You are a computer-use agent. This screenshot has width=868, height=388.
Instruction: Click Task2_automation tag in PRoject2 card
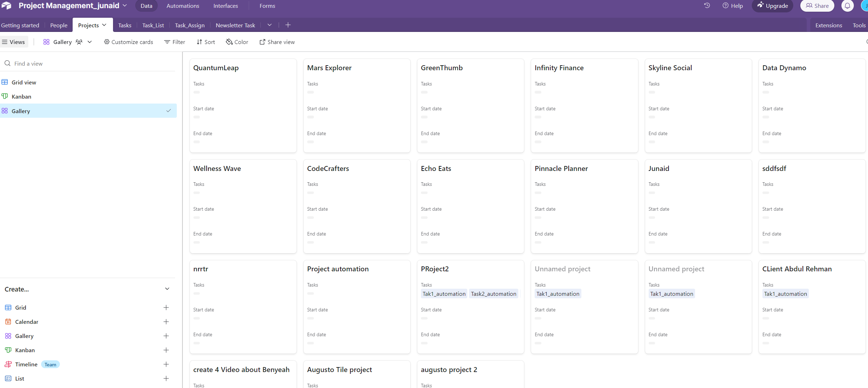click(494, 294)
